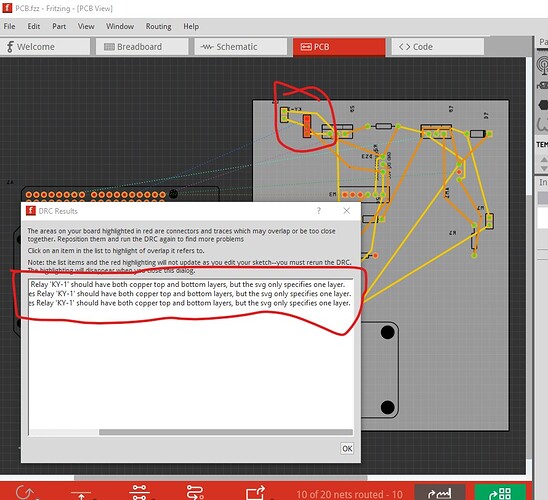Click the upper black mounting hole on grey part
Viewport: 548px width, 500px height.
pyautogui.click(x=387, y=332)
